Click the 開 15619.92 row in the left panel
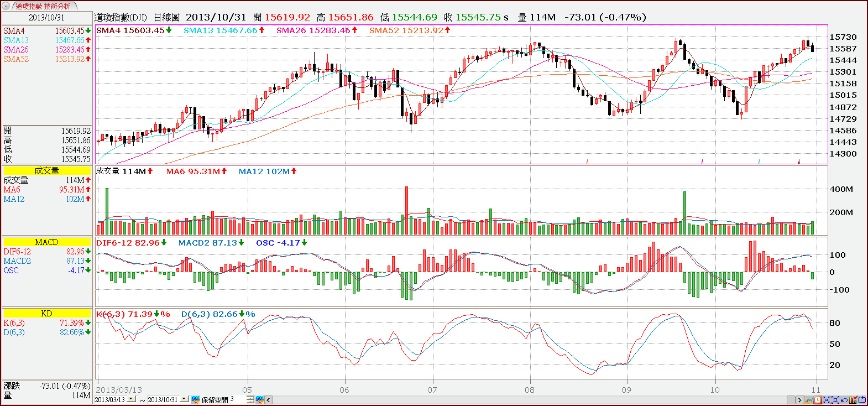The image size is (868, 406). pyautogui.click(x=46, y=131)
